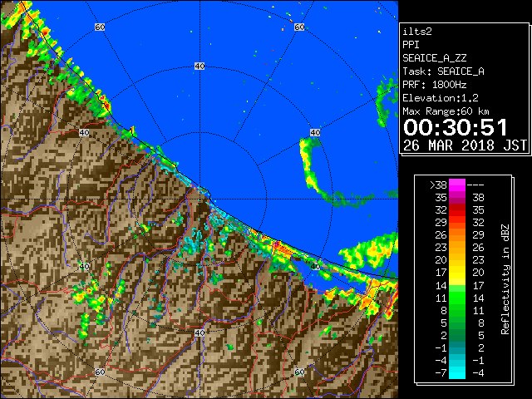This screenshot has height=399, width=532.
Task: Pick the magenta >38 dBZ legend color
Action: pyautogui.click(x=457, y=185)
